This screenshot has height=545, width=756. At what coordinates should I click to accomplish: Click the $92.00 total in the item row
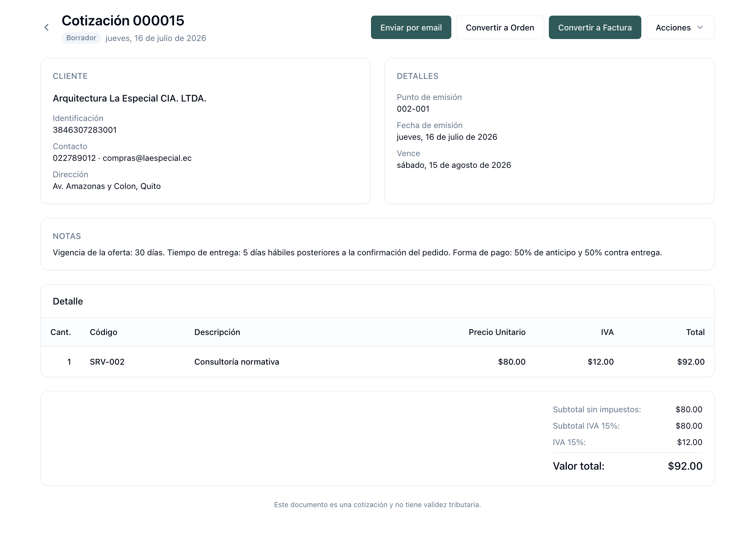click(691, 362)
